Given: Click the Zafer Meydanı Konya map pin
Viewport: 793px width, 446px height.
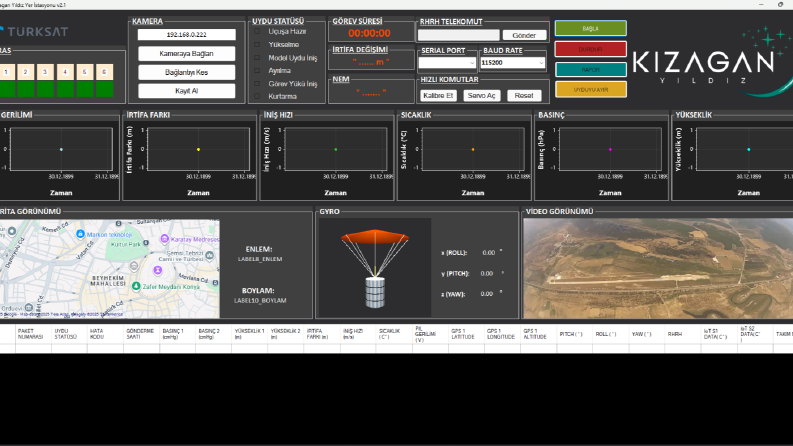Looking at the screenshot, I should pos(136,286).
